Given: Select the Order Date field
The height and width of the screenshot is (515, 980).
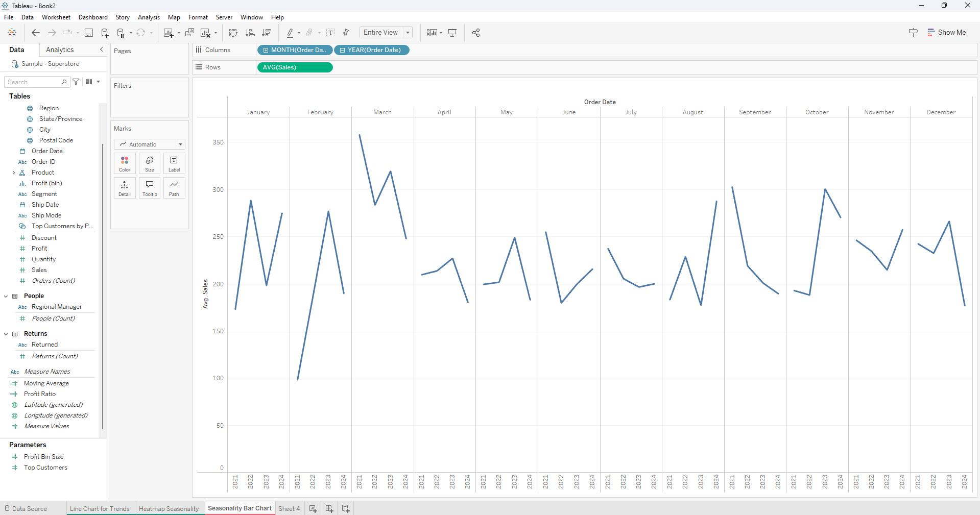Looking at the screenshot, I should click(47, 151).
